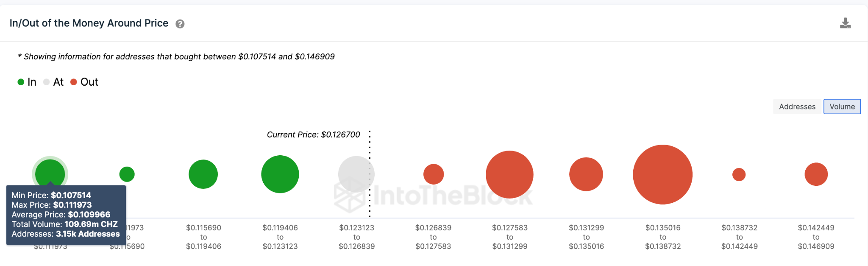The image size is (868, 266).
Task: Click the In/Out of the Money Around Price title
Action: (89, 23)
